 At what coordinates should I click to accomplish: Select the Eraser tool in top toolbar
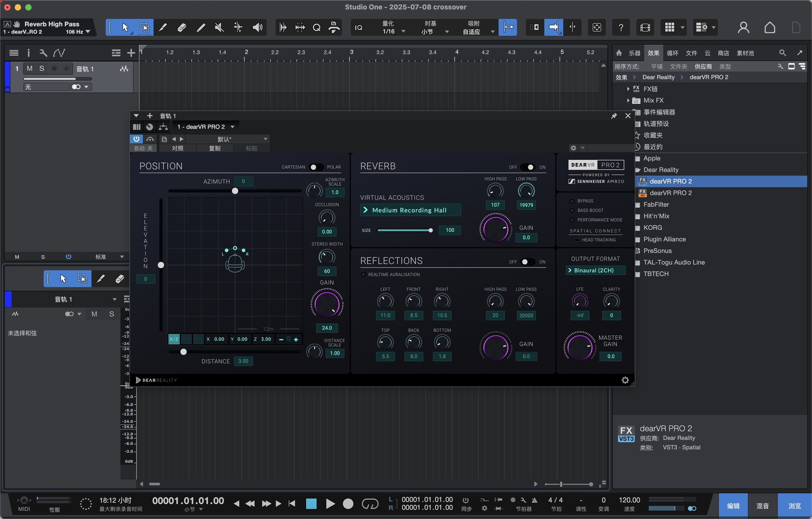click(x=182, y=27)
